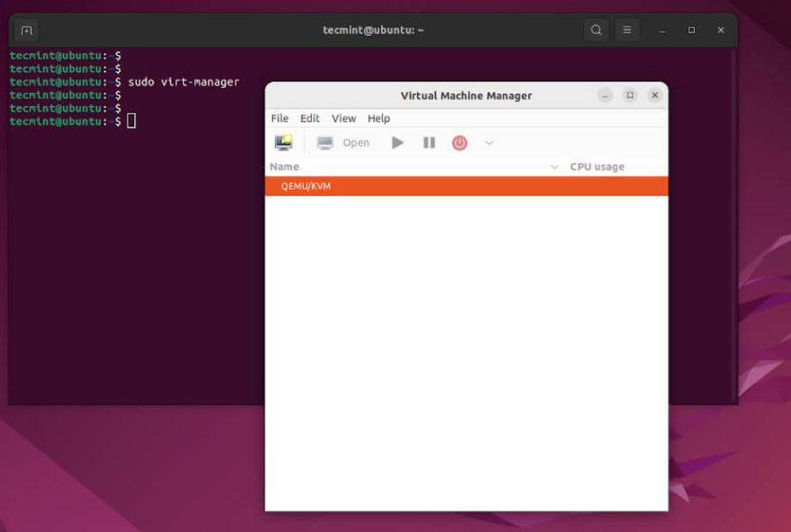Image resolution: width=791 pixels, height=532 pixels.
Task: Click the sort chevron beside Name column
Action: [x=554, y=167]
